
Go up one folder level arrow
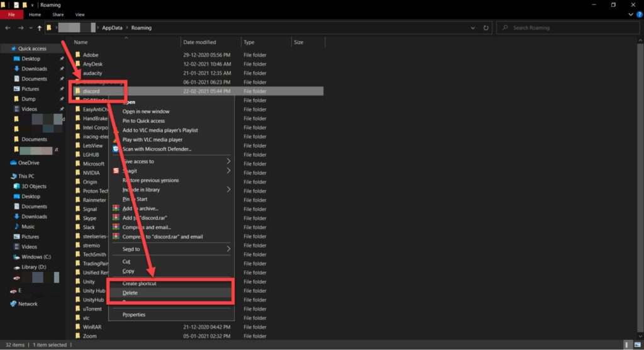pyautogui.click(x=40, y=28)
